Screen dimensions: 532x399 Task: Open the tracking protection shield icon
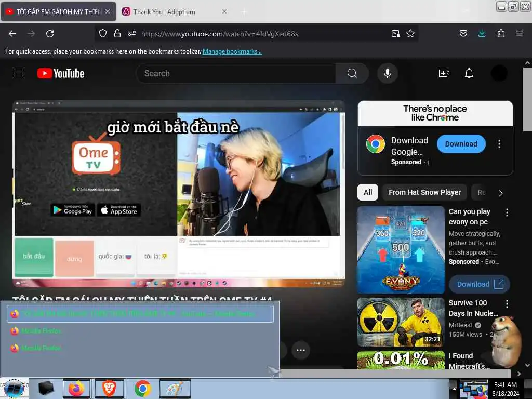(x=103, y=33)
